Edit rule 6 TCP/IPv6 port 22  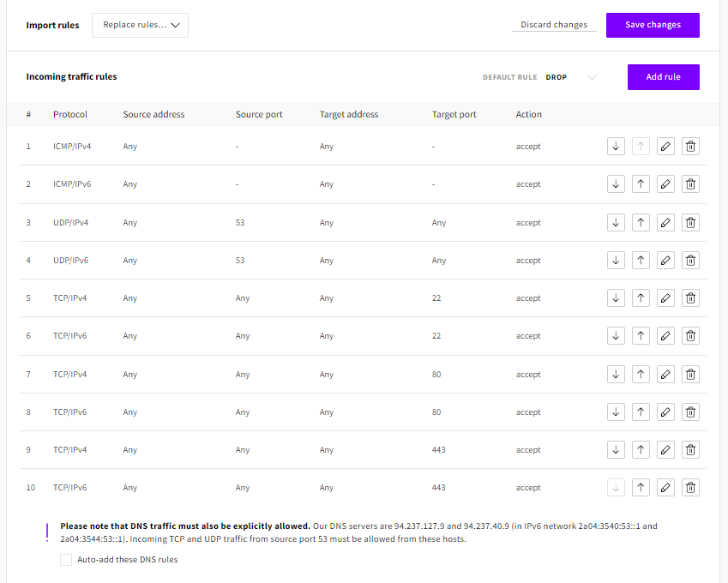[x=665, y=335]
